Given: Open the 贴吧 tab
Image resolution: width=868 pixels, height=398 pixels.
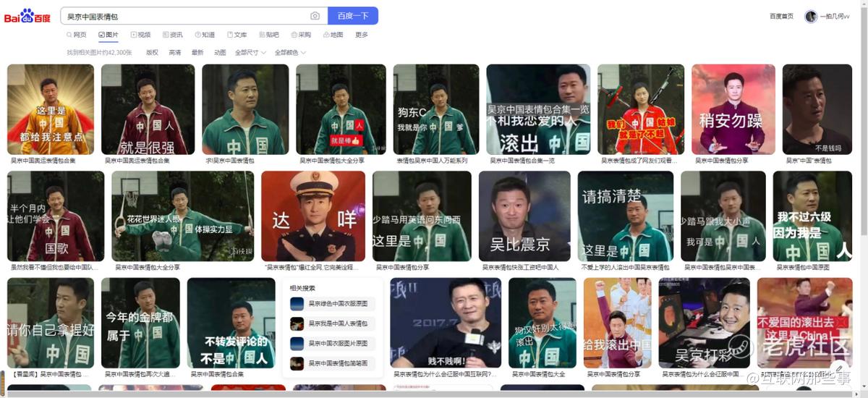Looking at the screenshot, I should [268, 35].
